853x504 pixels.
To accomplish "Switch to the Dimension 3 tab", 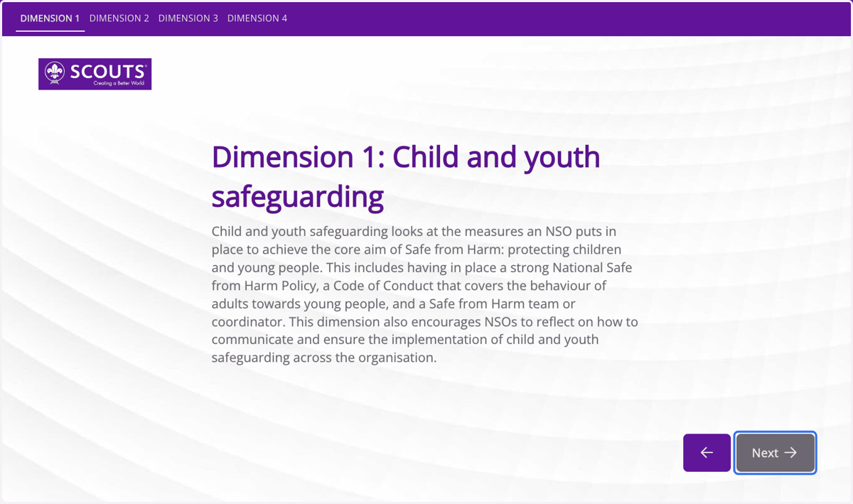I will point(188,18).
